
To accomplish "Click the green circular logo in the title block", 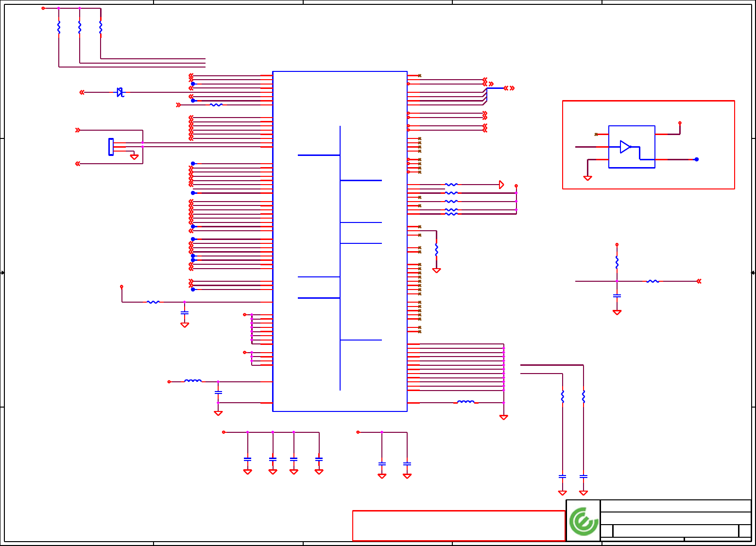I will 584,522.
